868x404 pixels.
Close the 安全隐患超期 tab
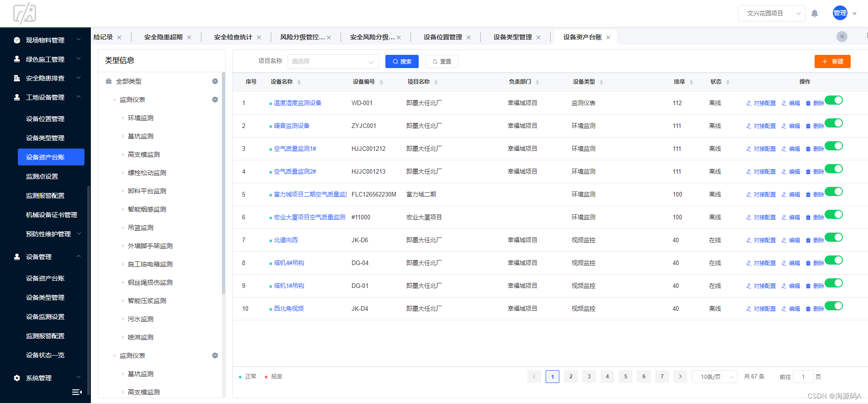point(189,37)
